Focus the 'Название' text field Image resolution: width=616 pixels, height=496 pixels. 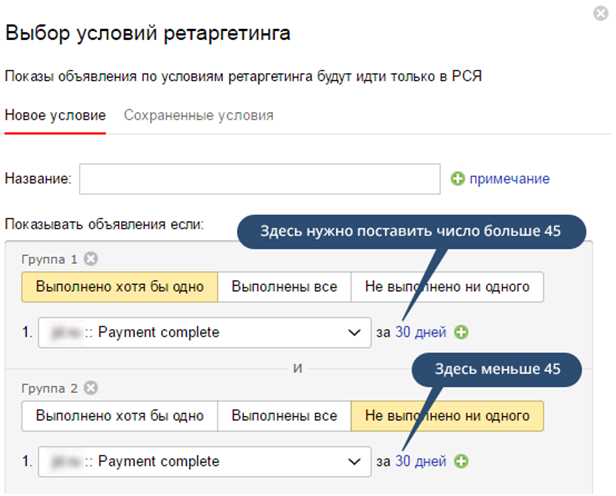(259, 179)
